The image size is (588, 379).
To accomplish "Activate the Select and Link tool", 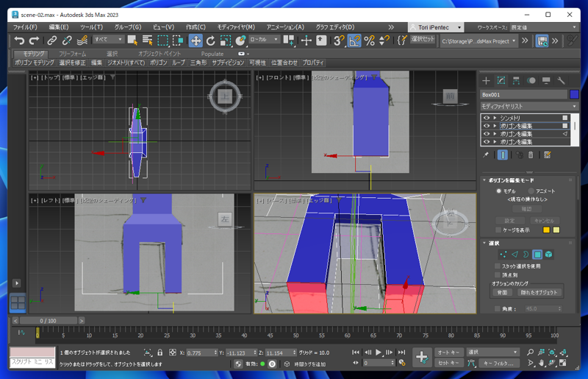I will pyautogui.click(x=51, y=40).
